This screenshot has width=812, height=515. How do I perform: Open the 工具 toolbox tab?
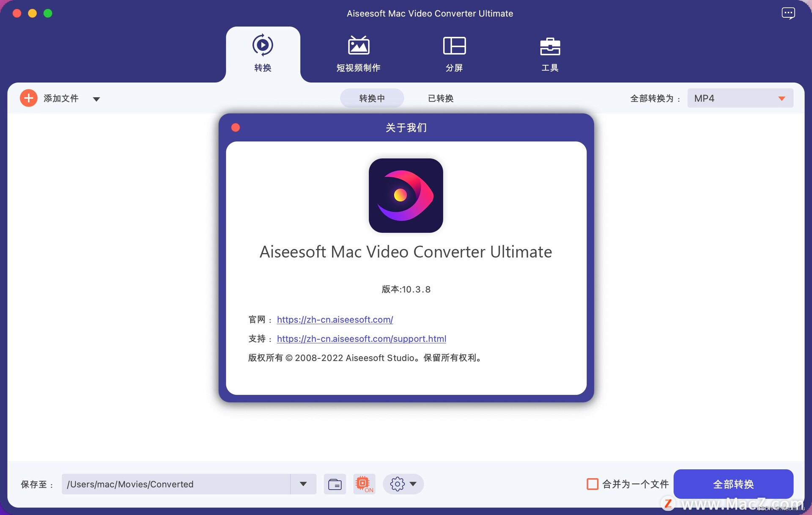550,54
